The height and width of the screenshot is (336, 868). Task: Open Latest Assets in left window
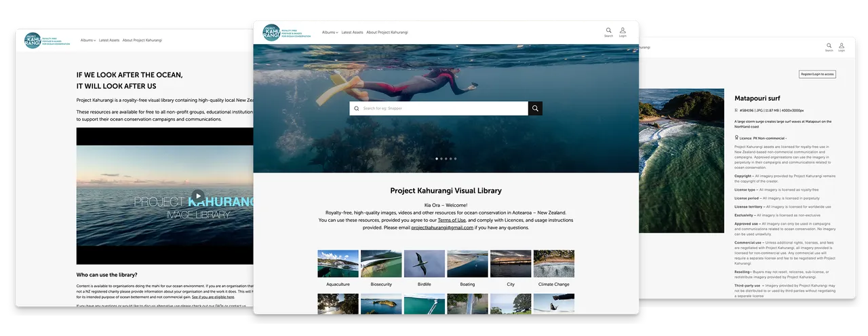pyautogui.click(x=109, y=40)
